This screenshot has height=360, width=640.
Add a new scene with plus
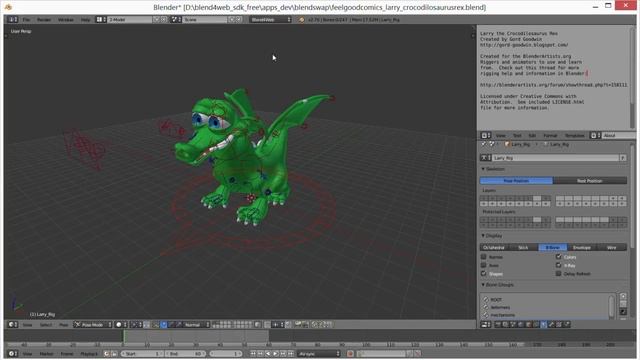232,19
